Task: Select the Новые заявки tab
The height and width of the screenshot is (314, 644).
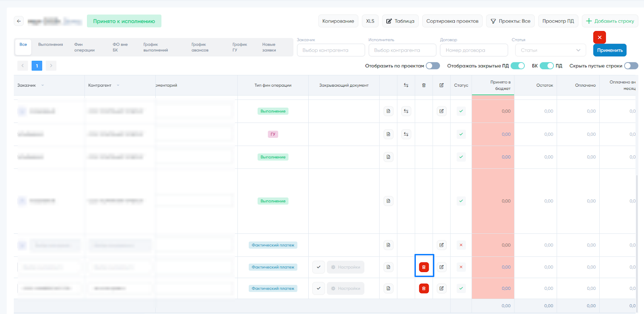Action: tap(269, 47)
